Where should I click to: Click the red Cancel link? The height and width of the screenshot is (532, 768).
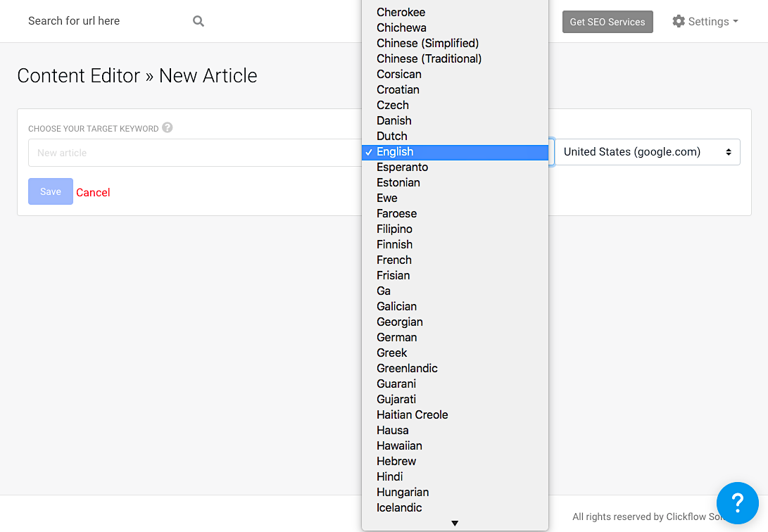(x=93, y=192)
